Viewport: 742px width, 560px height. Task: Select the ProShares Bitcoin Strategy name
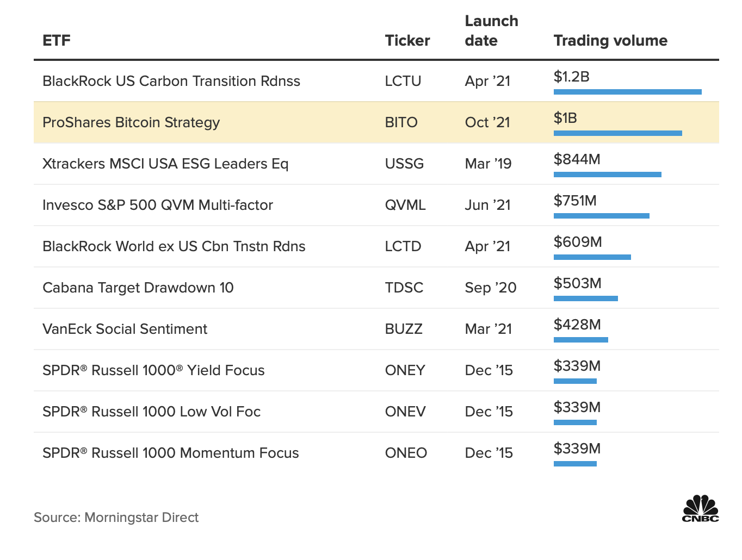131,122
